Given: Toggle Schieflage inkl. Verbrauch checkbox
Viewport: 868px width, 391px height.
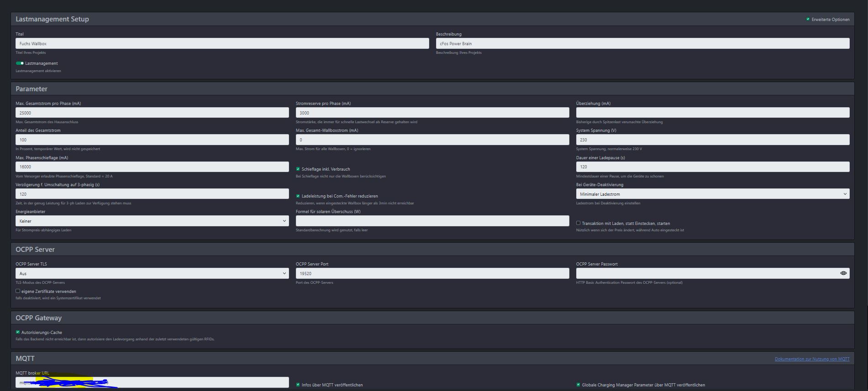Looking at the screenshot, I should pyautogui.click(x=298, y=169).
